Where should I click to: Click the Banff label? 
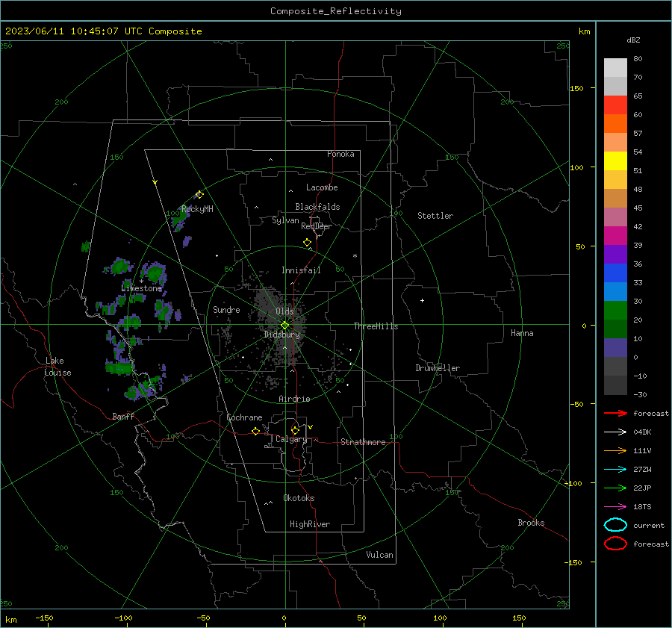(x=123, y=417)
